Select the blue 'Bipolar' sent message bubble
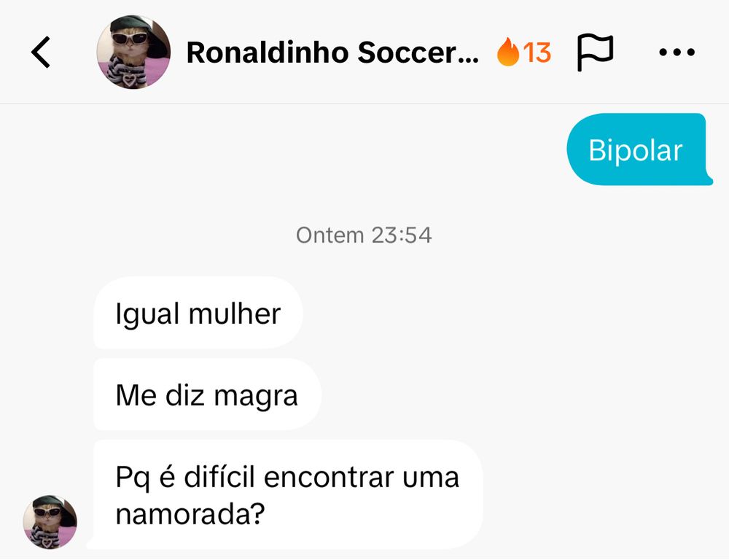 tap(635, 149)
